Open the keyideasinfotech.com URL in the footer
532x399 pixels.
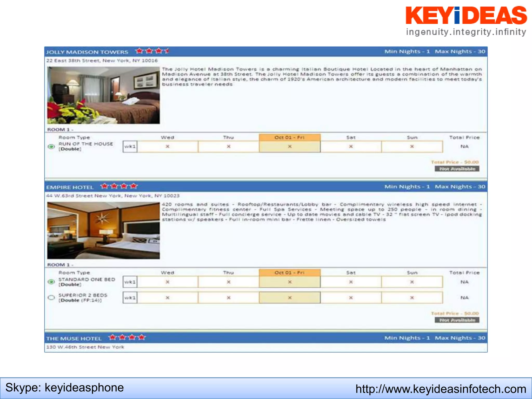441,389
